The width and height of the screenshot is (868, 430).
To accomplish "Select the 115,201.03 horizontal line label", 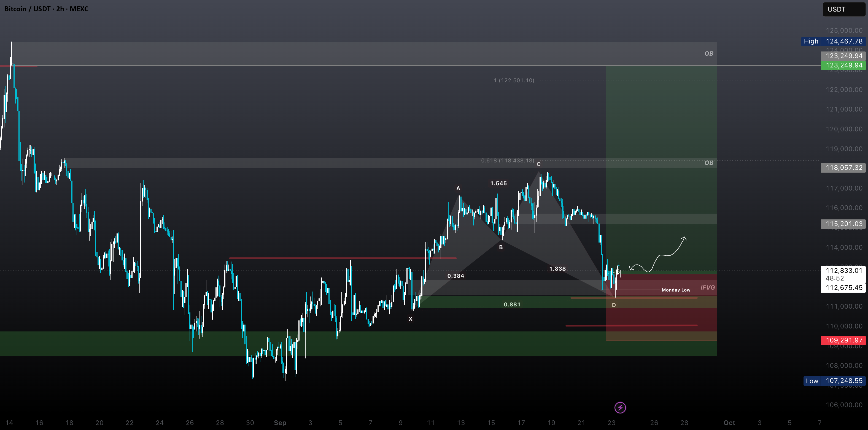I will 843,224.
